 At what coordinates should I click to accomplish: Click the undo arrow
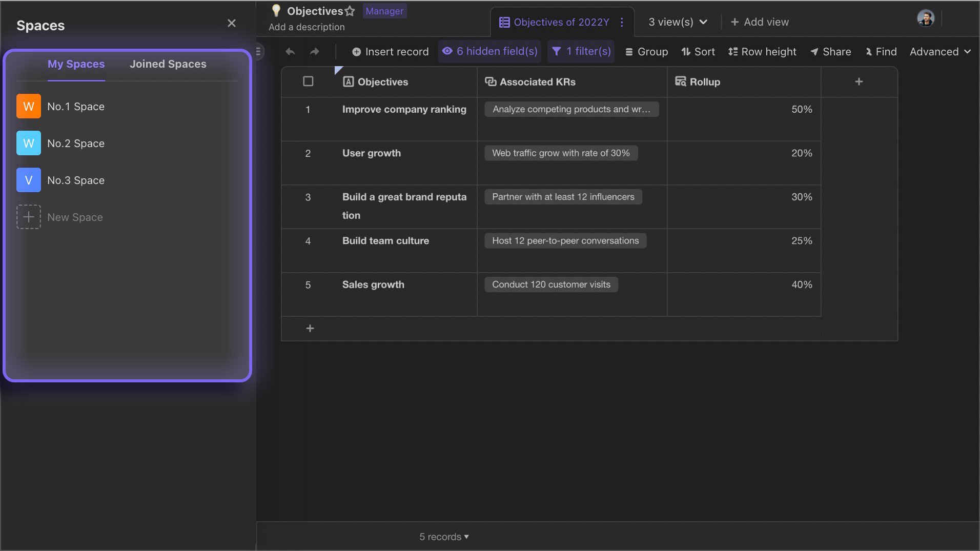coord(290,52)
